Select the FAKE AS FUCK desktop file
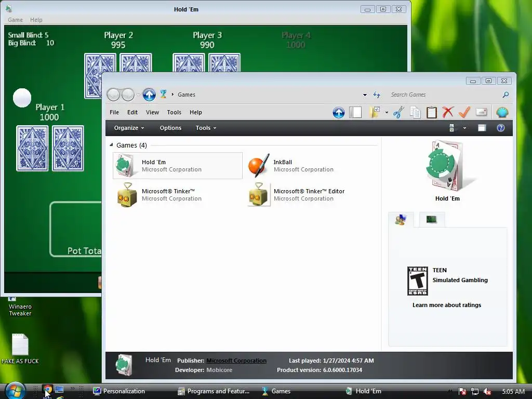 (20, 349)
